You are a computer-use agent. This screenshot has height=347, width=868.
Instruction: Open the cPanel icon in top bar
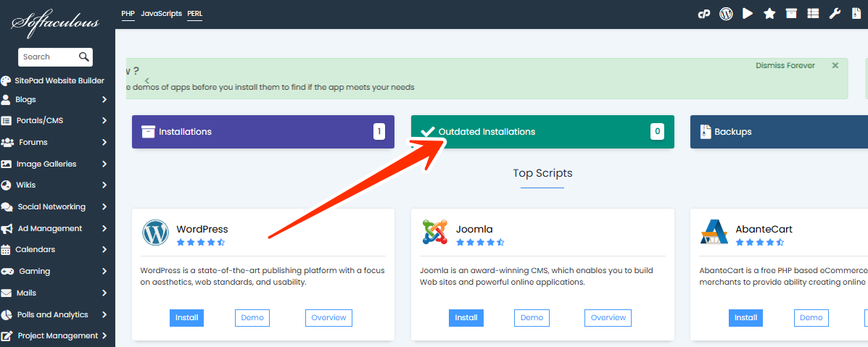pyautogui.click(x=703, y=14)
